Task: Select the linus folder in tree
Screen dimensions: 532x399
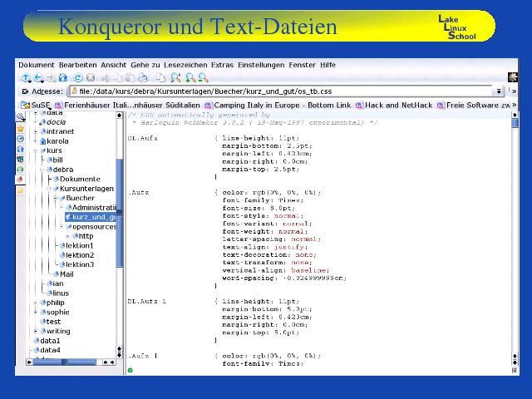Action: [57, 293]
